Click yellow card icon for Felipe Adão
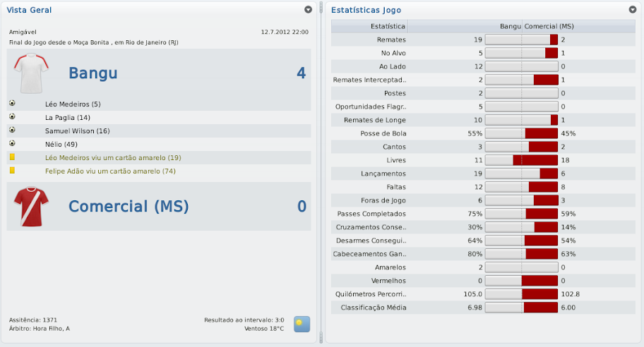 [12, 171]
